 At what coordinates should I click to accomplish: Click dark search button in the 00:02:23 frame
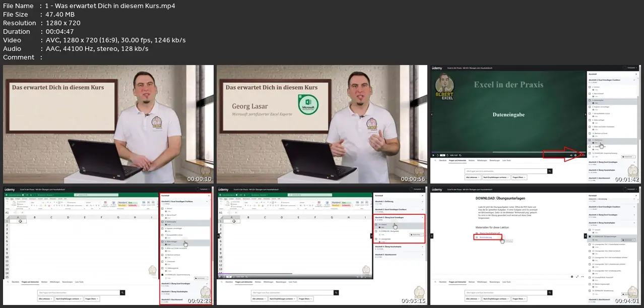click(x=122, y=293)
